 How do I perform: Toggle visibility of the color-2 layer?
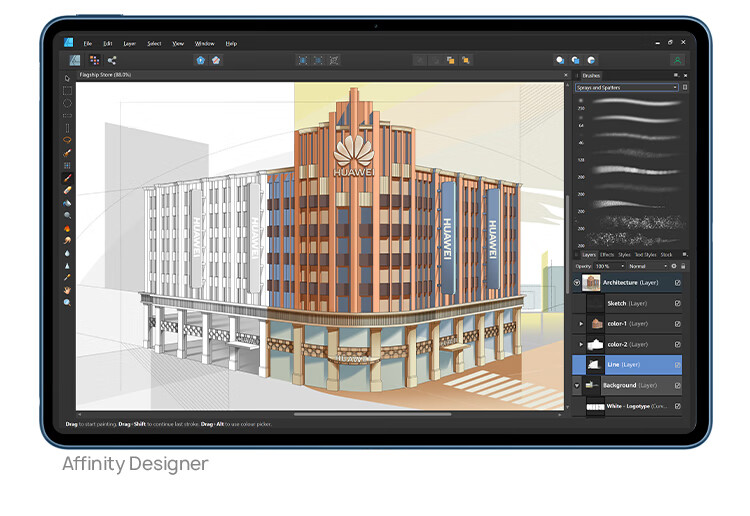pyautogui.click(x=678, y=344)
